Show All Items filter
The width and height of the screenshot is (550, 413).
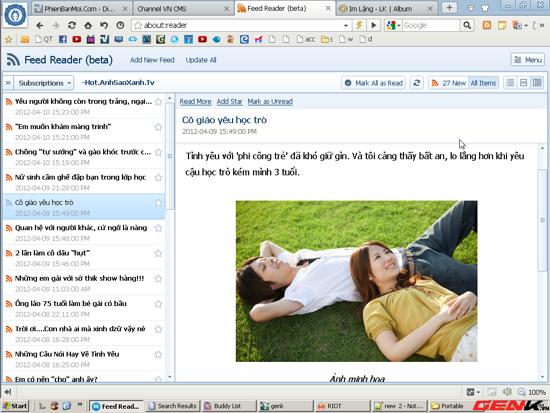click(483, 83)
